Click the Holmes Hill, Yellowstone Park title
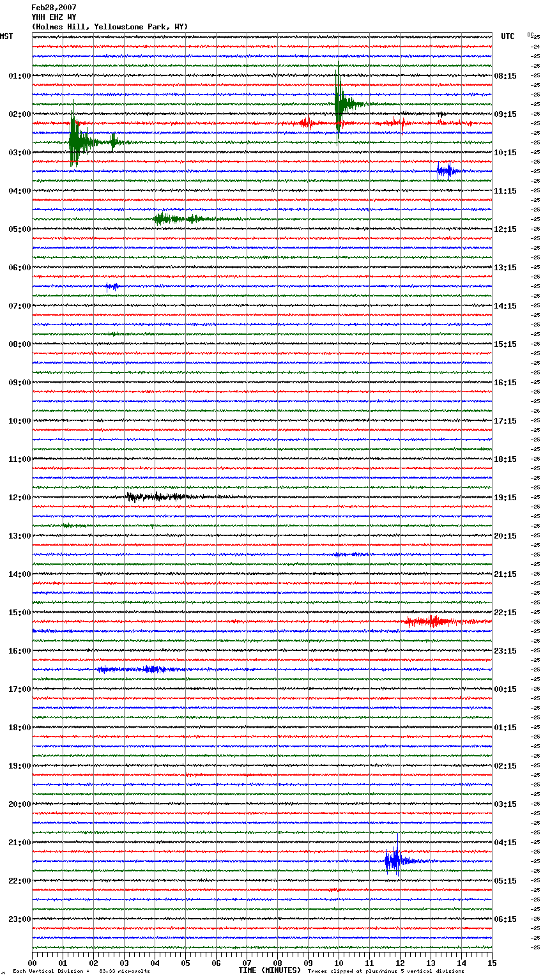Image resolution: width=543 pixels, height=980 pixels. coord(110,27)
